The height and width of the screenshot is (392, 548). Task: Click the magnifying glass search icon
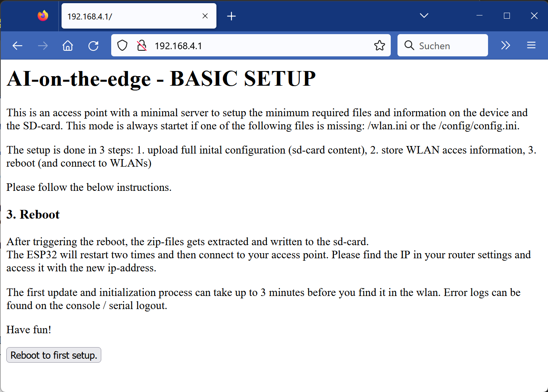409,45
